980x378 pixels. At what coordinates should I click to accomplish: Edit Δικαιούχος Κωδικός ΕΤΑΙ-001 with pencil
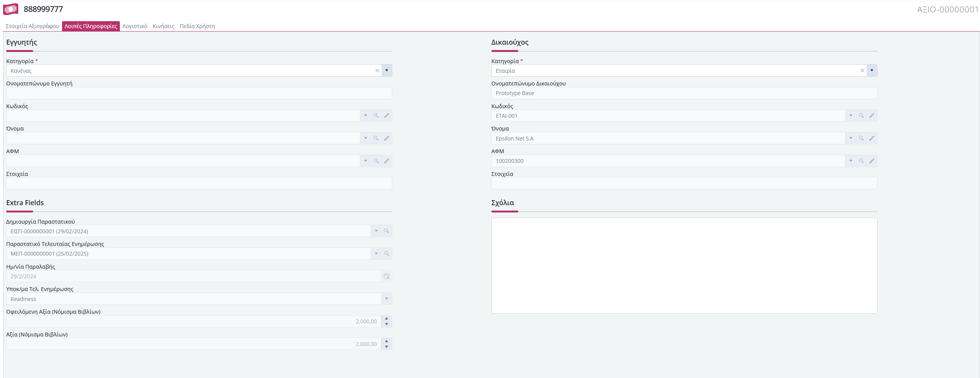pos(872,115)
